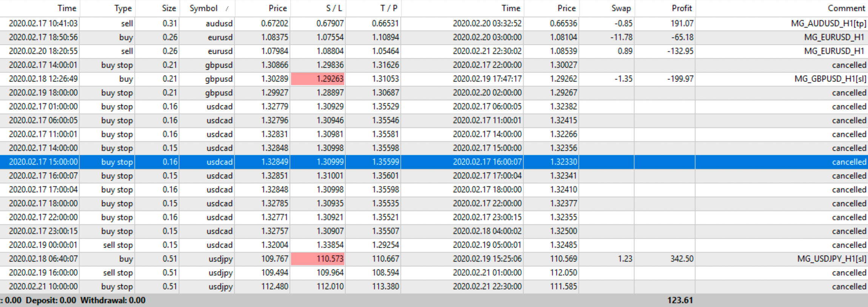The height and width of the screenshot is (307, 868).
Task: Click the swap value -11.78
Action: coord(621,37)
